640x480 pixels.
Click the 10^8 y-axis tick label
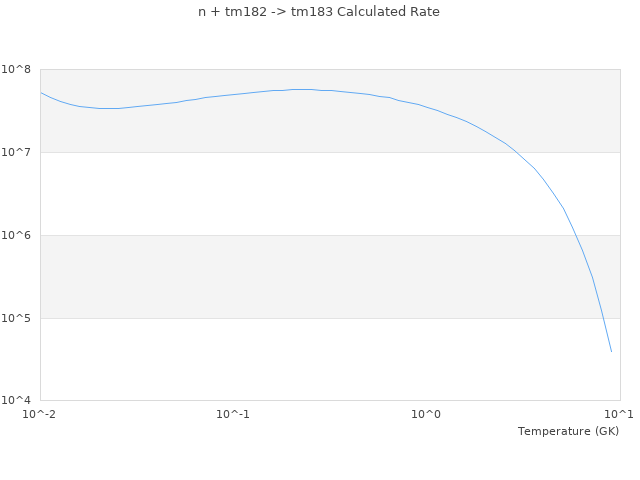pyautogui.click(x=19, y=69)
